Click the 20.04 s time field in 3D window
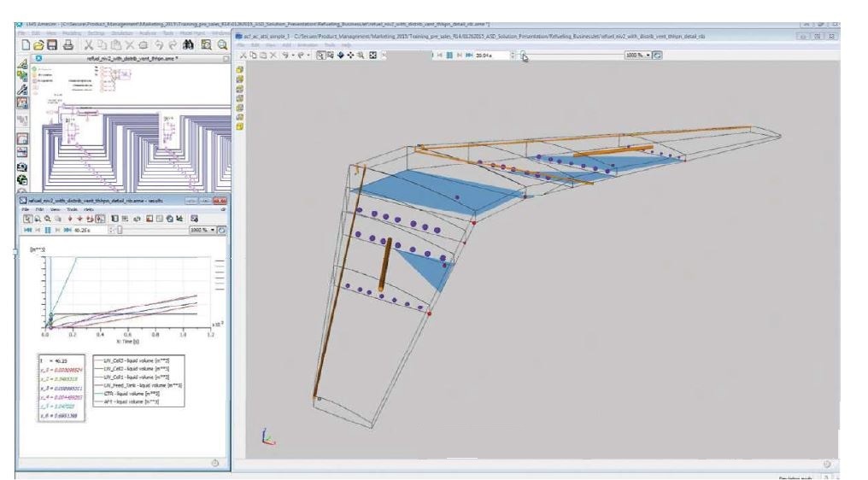This screenshot has height=480, width=868. tap(491, 56)
